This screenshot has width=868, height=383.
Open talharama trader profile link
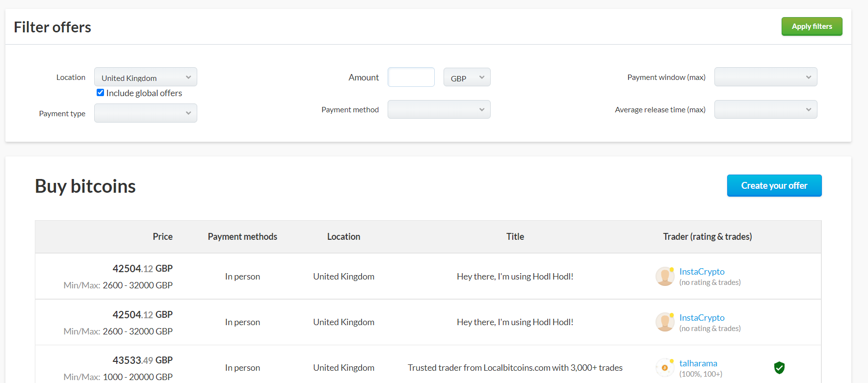click(698, 363)
